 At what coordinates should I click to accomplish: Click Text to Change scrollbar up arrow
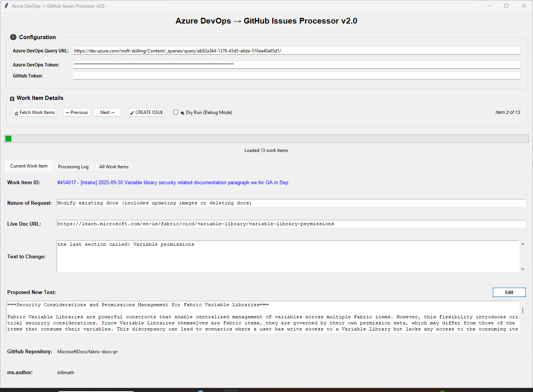523,244
